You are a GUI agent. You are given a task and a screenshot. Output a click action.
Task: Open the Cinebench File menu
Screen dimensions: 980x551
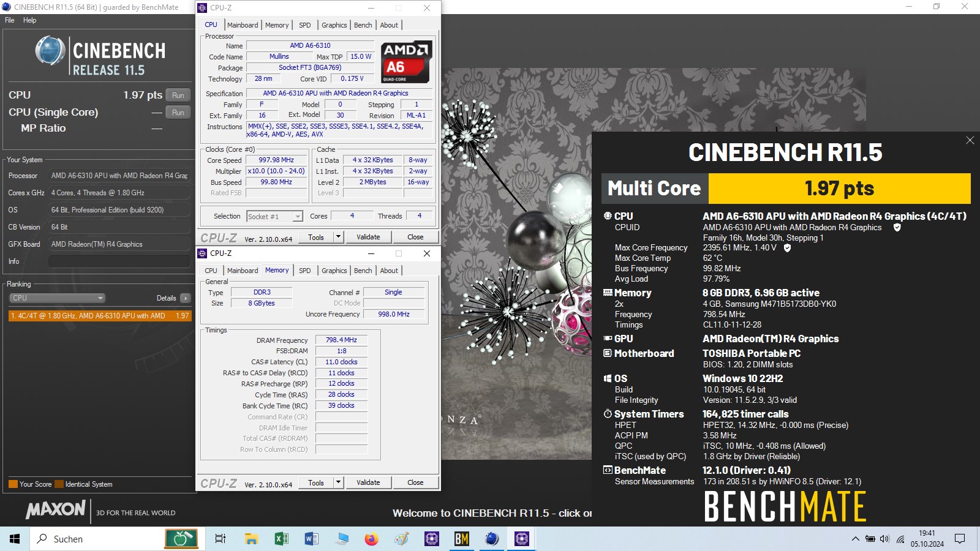tap(10, 20)
